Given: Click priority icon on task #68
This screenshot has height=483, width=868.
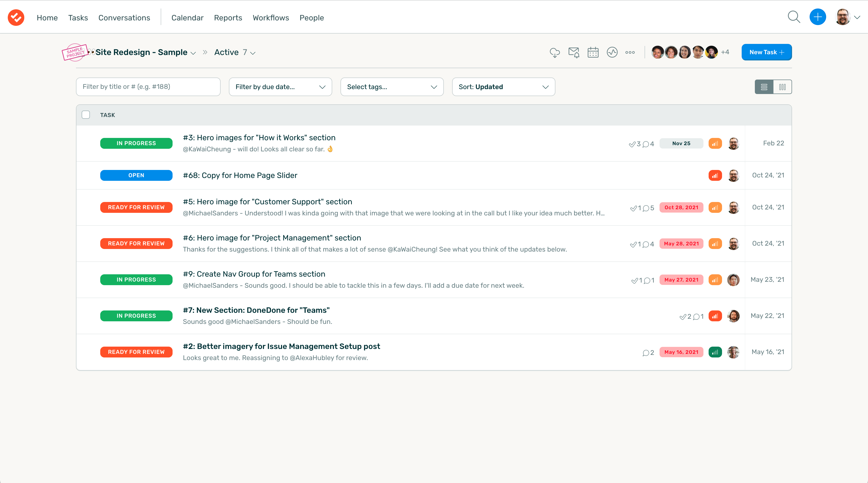Looking at the screenshot, I should point(715,175).
